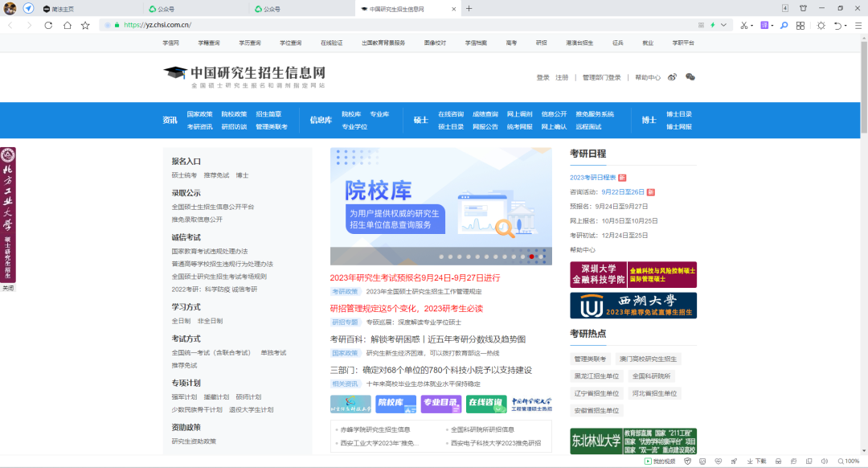Open 全国硕士生招生信息公开平台 link
This screenshot has width=868, height=468.
point(212,207)
